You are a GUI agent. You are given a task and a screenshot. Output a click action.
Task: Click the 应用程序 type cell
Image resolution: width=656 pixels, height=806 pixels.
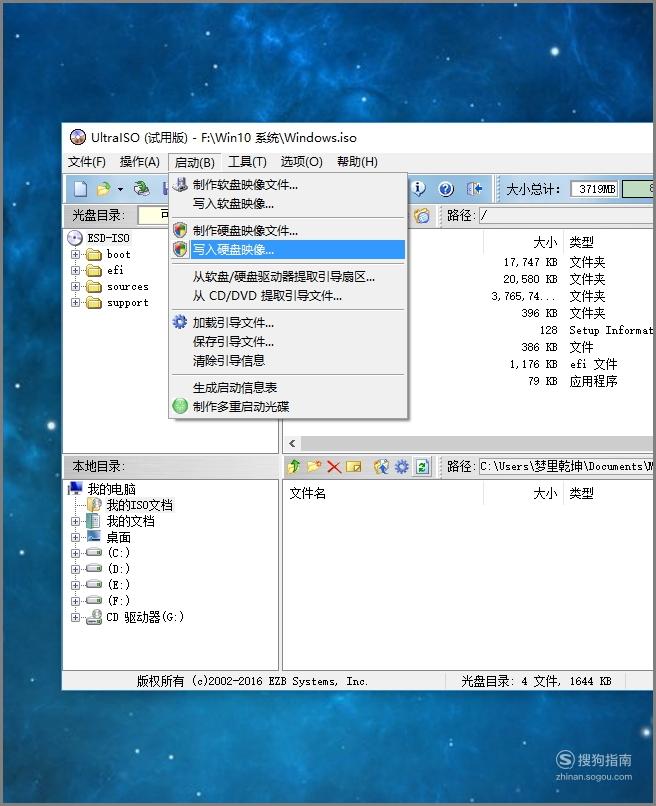pos(593,381)
